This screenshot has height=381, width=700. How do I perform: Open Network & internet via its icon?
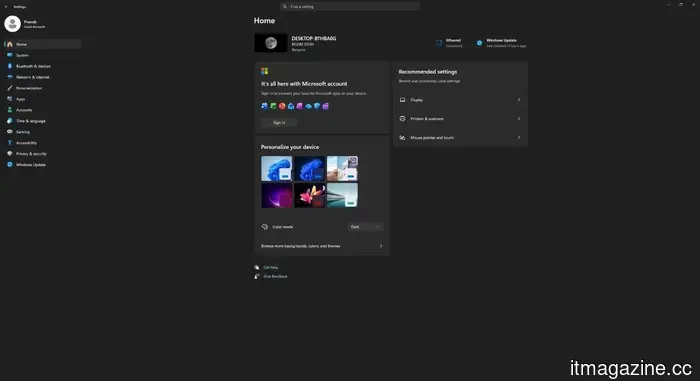(10, 77)
